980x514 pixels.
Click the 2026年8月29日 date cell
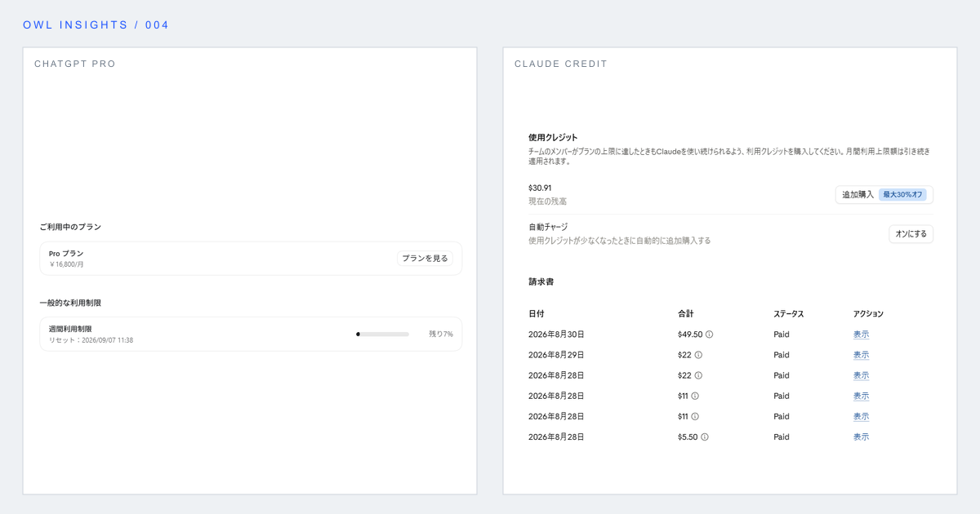click(556, 355)
